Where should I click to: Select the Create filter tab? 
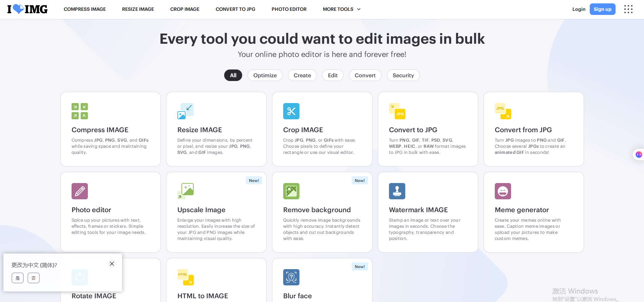click(x=302, y=75)
